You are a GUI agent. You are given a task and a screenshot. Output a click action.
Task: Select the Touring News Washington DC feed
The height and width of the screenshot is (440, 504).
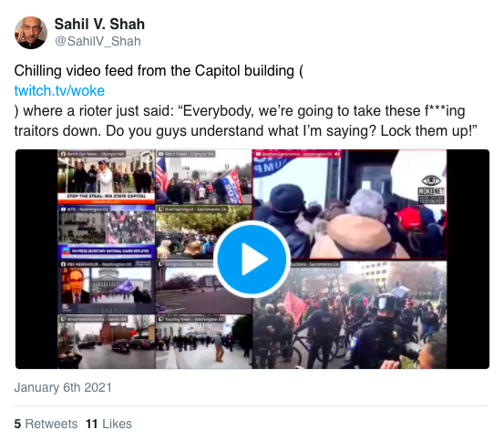pos(204,342)
